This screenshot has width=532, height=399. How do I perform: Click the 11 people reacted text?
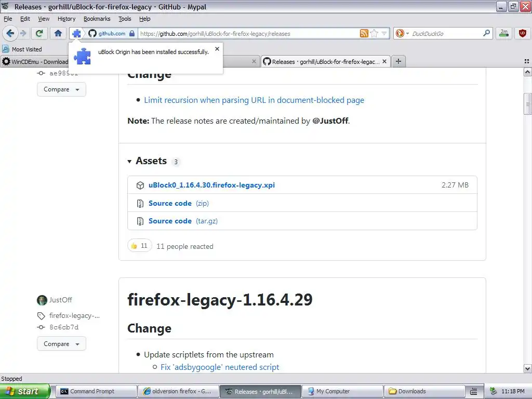184,246
